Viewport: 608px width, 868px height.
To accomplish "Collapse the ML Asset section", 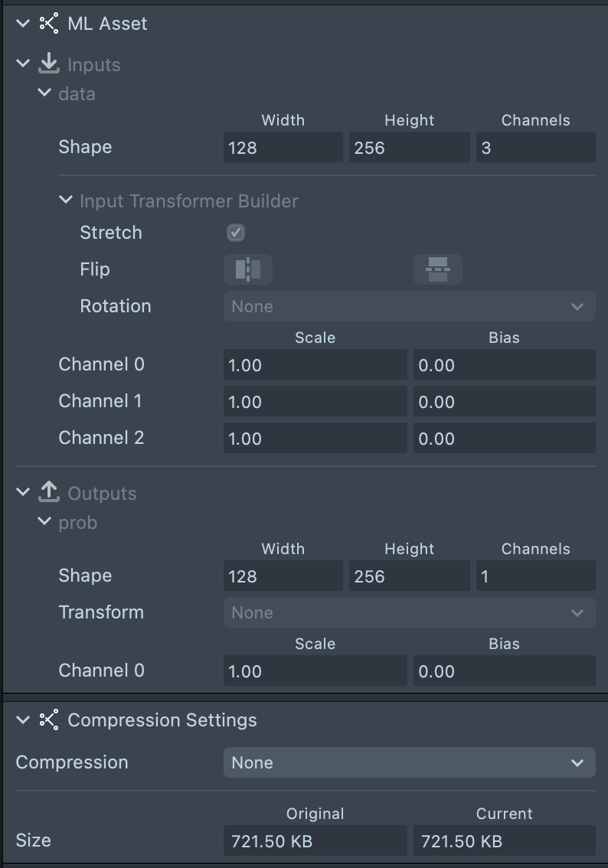I will [x=23, y=24].
